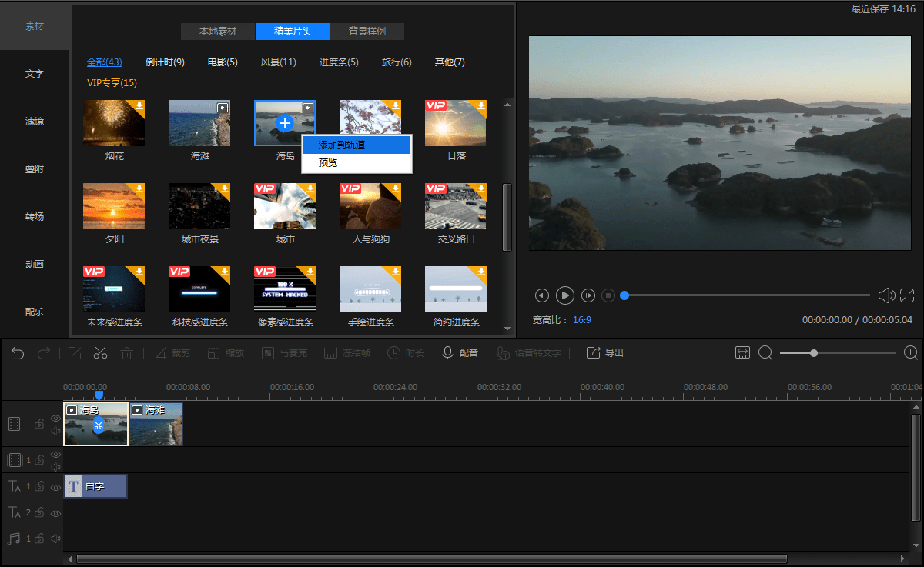Lock the music track 1

coord(38,539)
